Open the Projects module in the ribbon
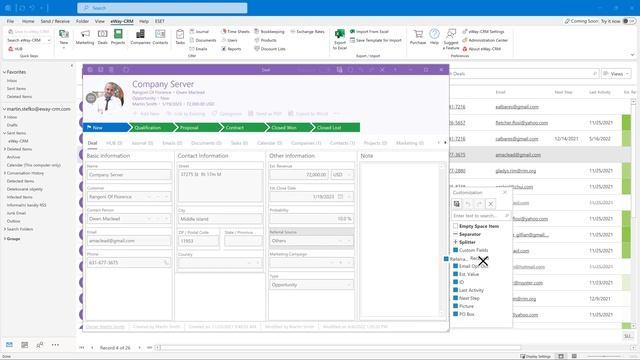Image resolution: width=640 pixels, height=360 pixels. tap(118, 37)
